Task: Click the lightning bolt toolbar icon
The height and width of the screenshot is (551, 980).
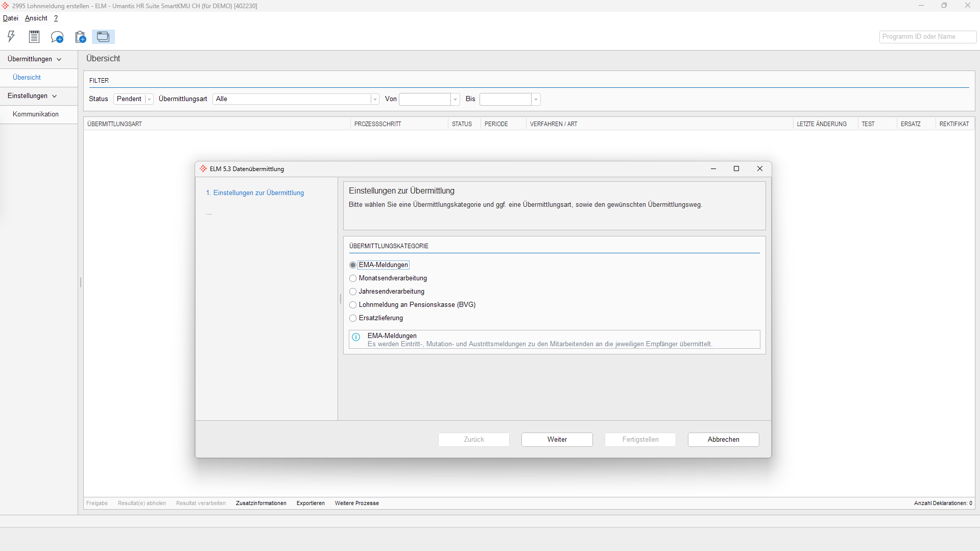Action: (11, 37)
